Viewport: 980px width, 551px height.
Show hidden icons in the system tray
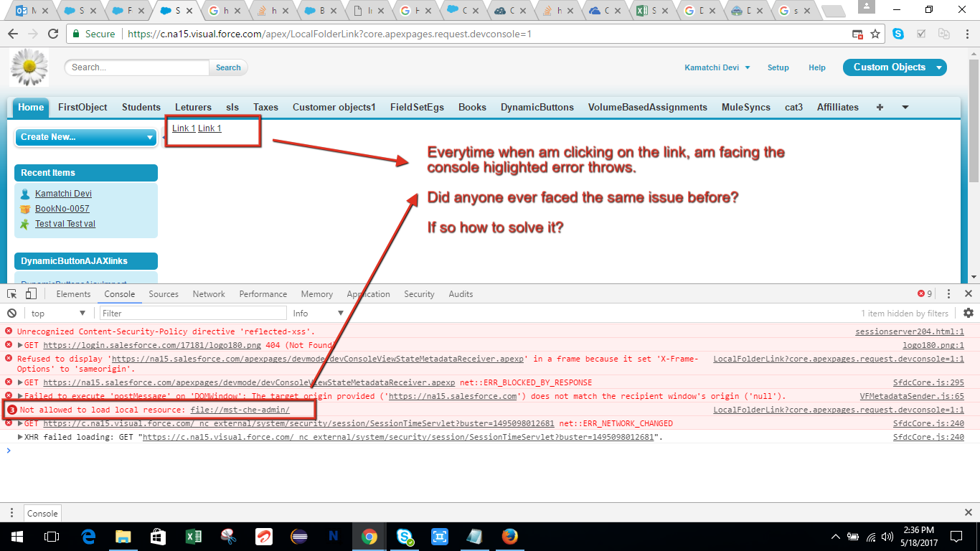coord(835,537)
